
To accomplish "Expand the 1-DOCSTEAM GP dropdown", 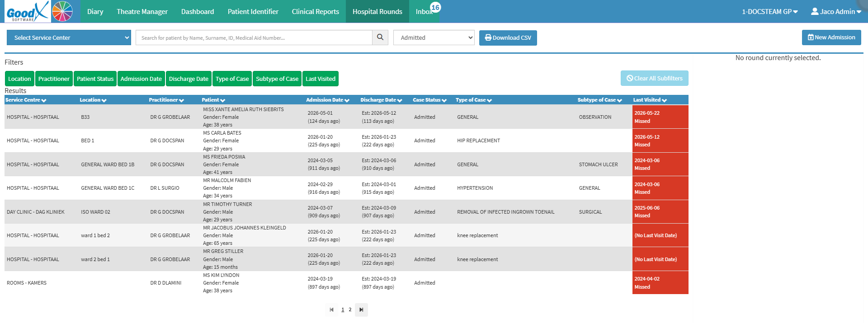I will 769,11.
